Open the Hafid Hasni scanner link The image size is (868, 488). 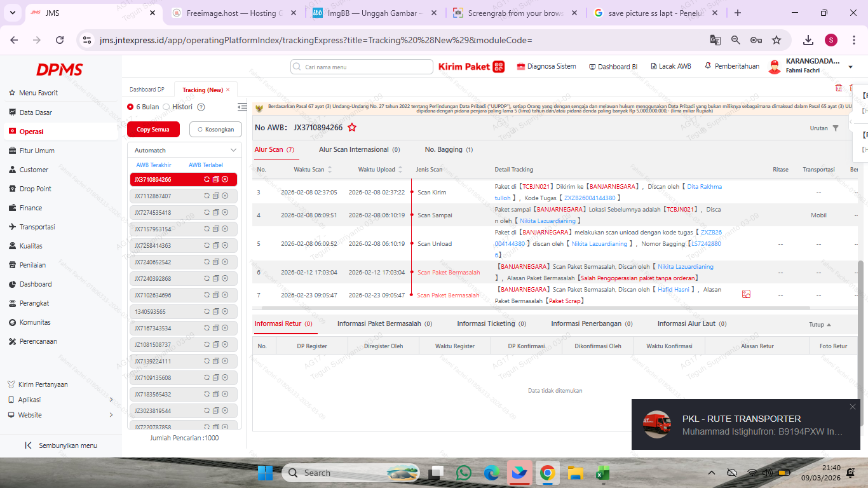(x=675, y=290)
